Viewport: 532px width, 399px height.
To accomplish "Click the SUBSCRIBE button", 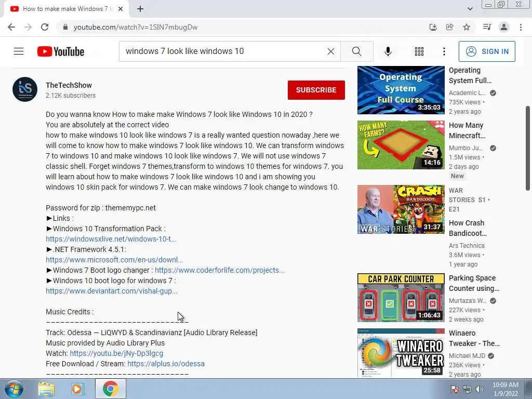I will coord(316,90).
